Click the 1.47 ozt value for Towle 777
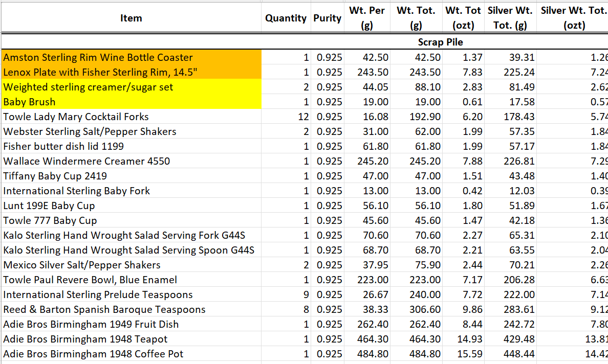This screenshot has height=364, width=608. 472,220
